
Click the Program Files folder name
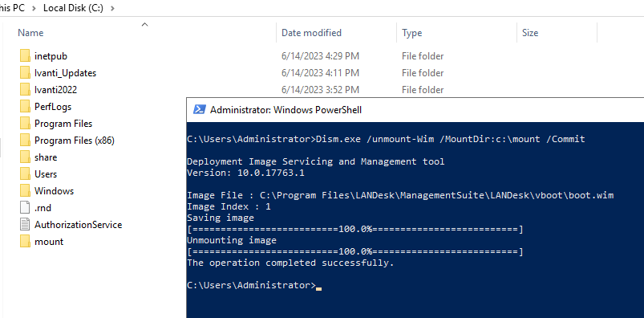(63, 124)
